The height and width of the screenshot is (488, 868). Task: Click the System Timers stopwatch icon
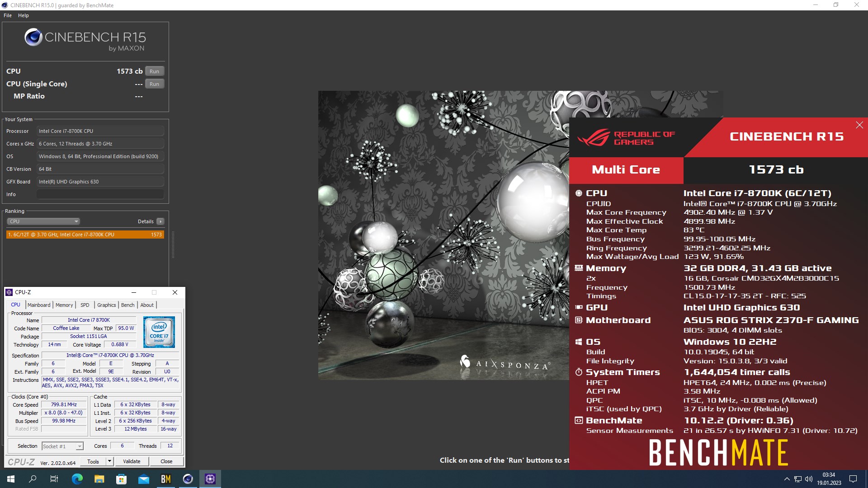tap(579, 372)
